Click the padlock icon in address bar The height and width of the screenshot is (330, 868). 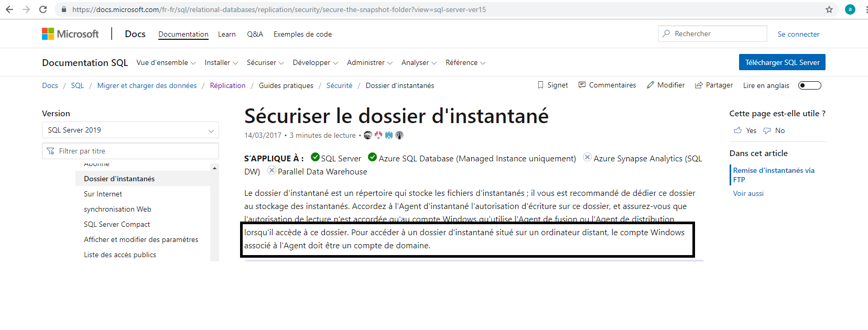64,9
